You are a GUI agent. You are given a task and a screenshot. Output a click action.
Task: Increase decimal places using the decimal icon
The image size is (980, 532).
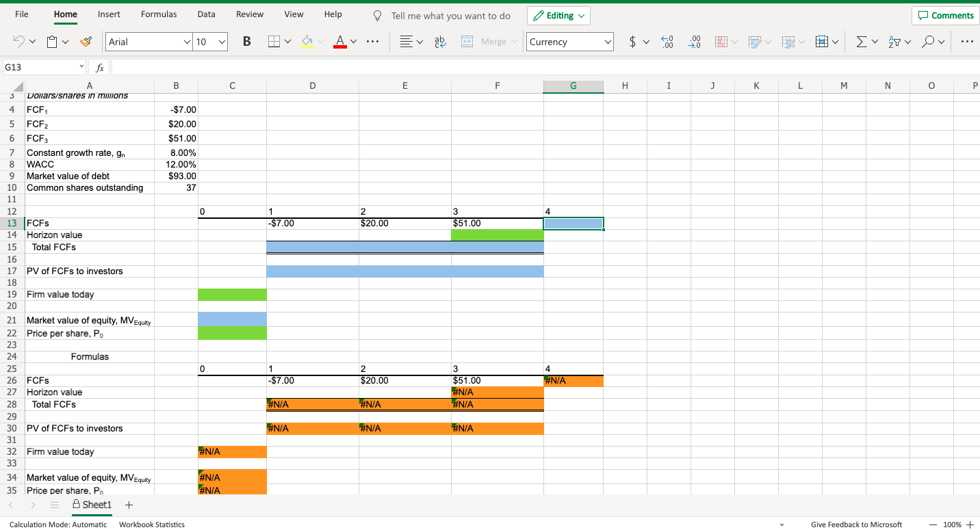click(667, 42)
